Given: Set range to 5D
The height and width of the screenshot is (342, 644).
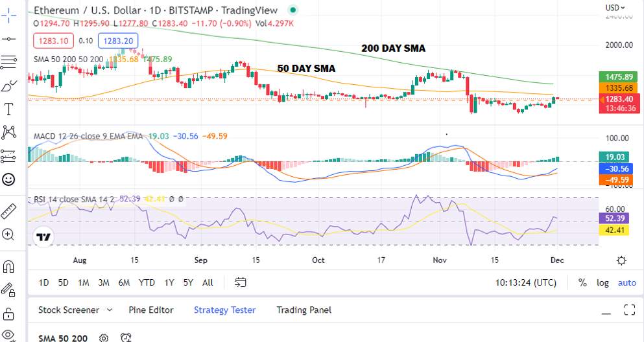Looking at the screenshot, I should coord(64,282).
